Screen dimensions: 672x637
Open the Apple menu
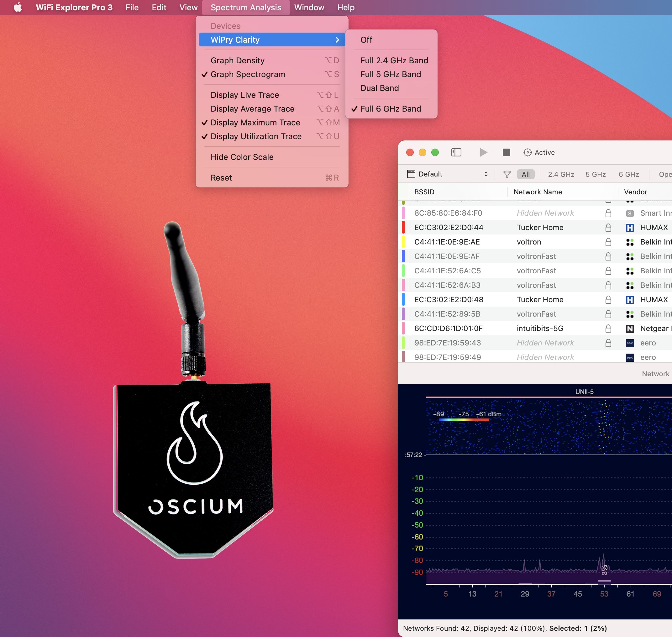[x=18, y=7]
